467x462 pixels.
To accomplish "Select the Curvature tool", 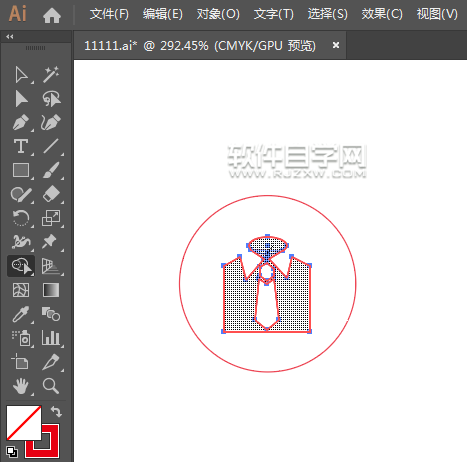I will coord(51,123).
